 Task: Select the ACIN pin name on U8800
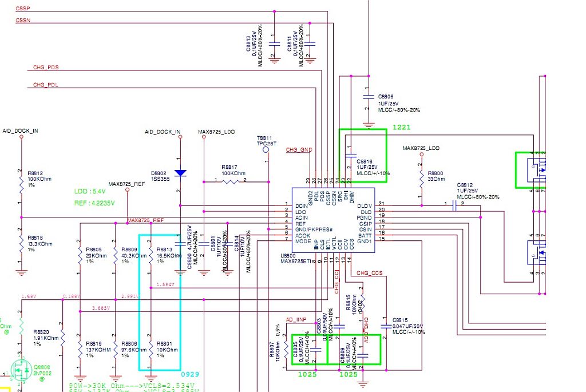(301, 217)
